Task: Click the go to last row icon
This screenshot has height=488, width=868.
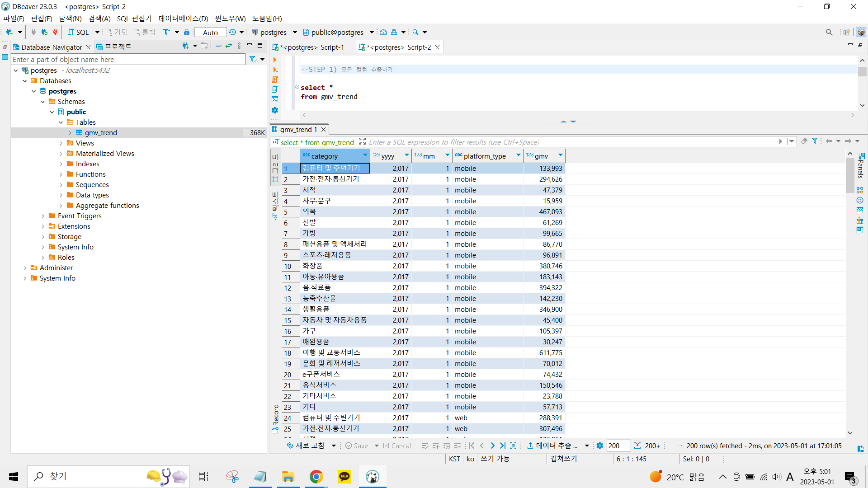Action: [x=503, y=446]
